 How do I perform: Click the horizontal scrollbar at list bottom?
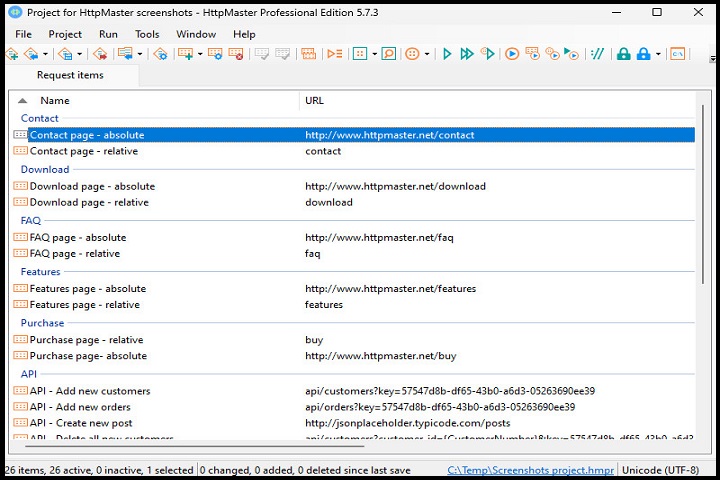point(190,447)
